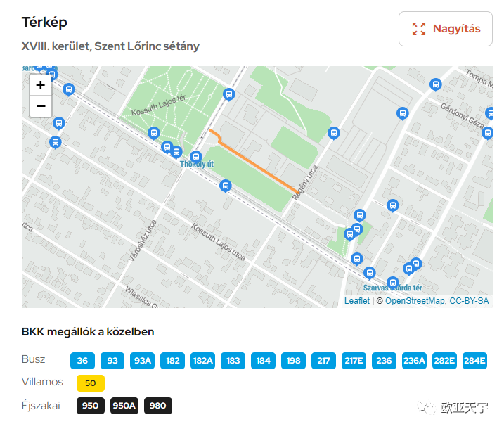This screenshot has height=429, width=504.
Task: Select yellow tram line 50 badge
Action: (90, 383)
